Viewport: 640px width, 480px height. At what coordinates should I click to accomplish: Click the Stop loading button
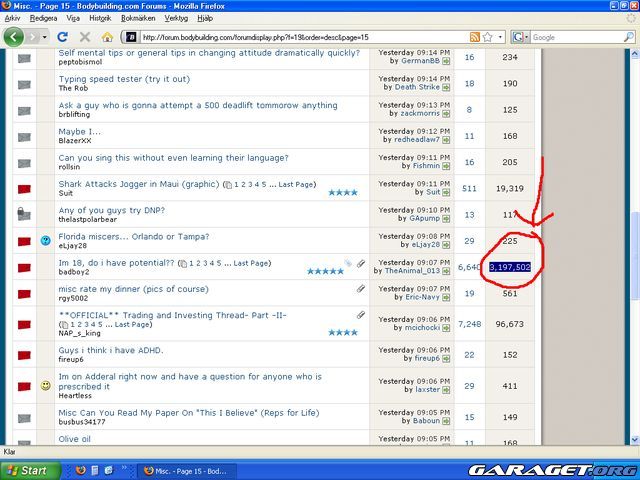click(85, 37)
